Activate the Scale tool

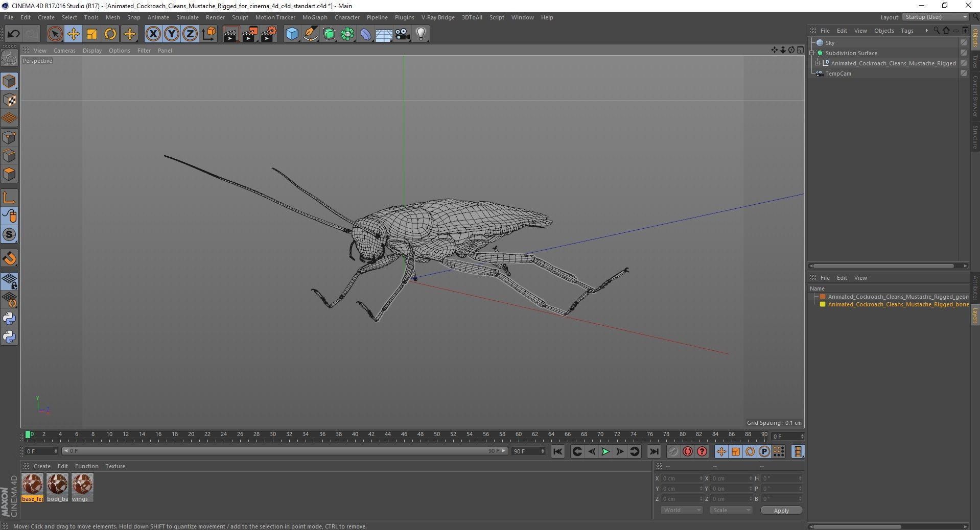(92, 34)
